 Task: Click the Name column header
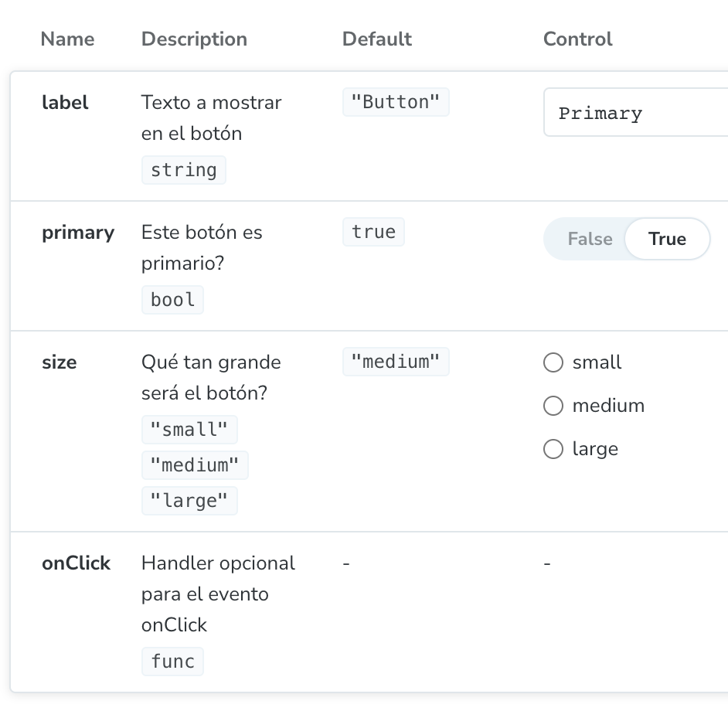[68, 39]
